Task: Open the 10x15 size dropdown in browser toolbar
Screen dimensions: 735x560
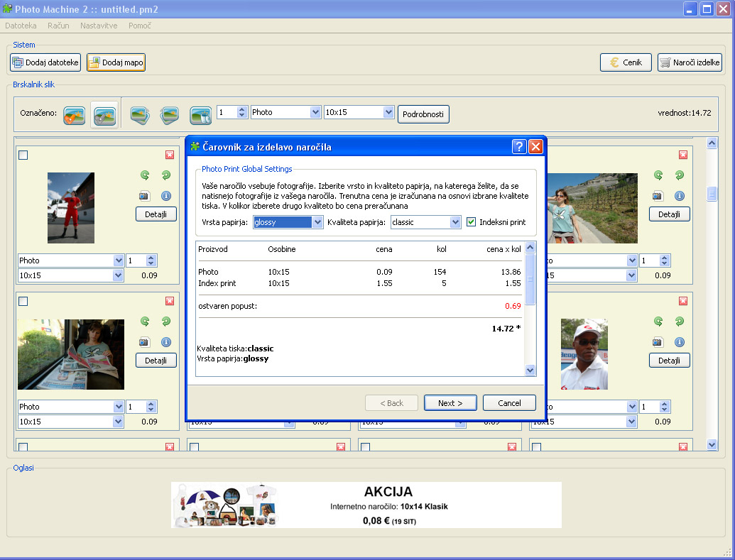Action: (x=388, y=112)
